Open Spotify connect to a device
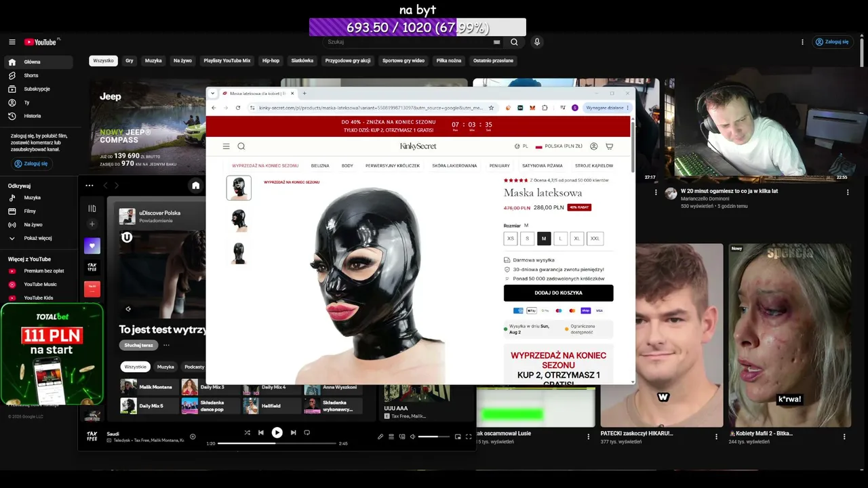Image resolution: width=868 pixels, height=488 pixels. pyautogui.click(x=401, y=436)
